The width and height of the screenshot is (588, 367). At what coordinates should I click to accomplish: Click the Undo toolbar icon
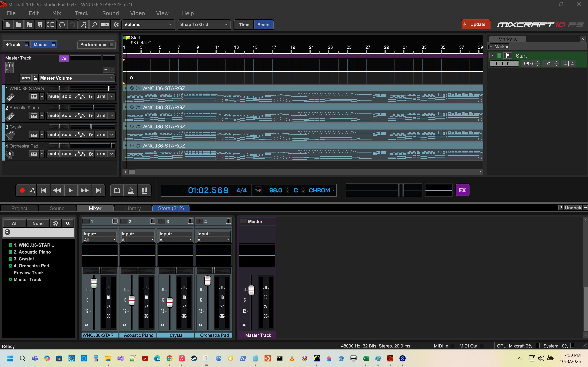point(62,24)
